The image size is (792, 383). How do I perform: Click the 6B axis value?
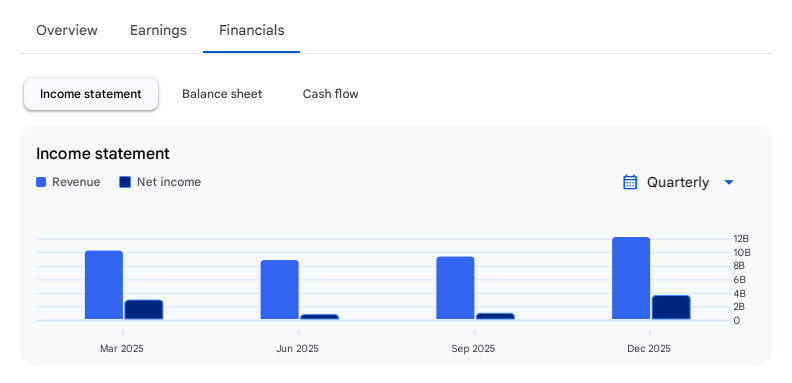pos(739,280)
